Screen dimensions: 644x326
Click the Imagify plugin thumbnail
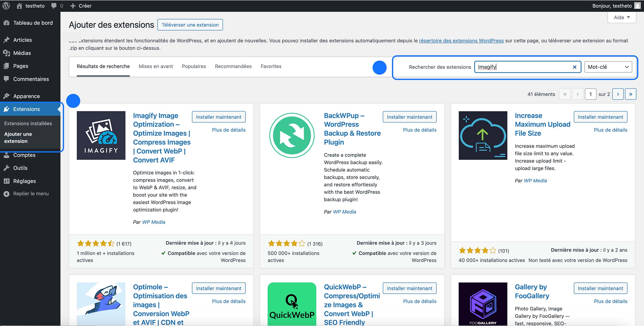[101, 136]
